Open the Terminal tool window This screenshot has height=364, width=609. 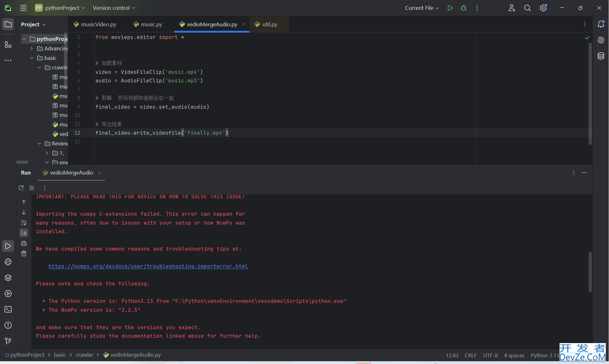coord(8,310)
